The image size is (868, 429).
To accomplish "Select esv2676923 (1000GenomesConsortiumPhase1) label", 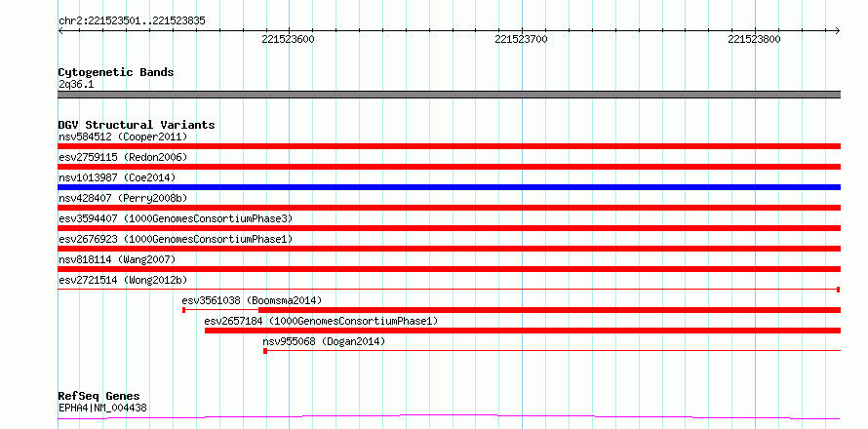I will pyautogui.click(x=176, y=239).
